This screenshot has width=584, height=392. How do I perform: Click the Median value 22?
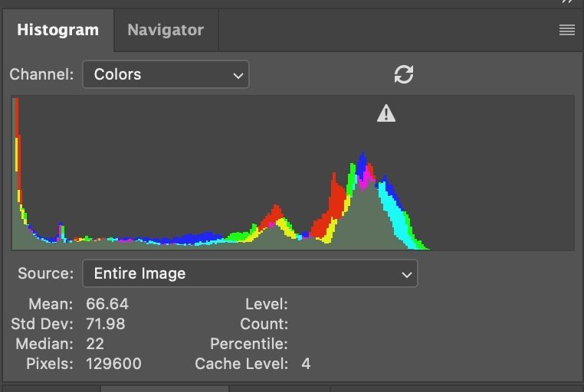(x=95, y=344)
